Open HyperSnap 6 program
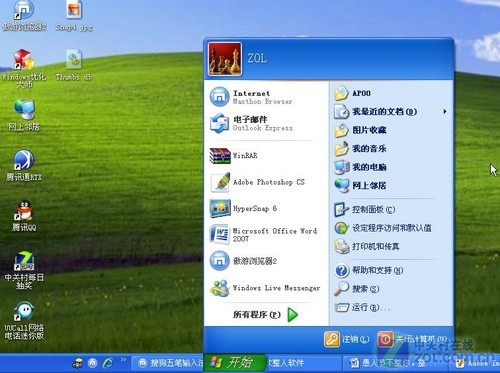The height and width of the screenshot is (373, 500). (266, 209)
